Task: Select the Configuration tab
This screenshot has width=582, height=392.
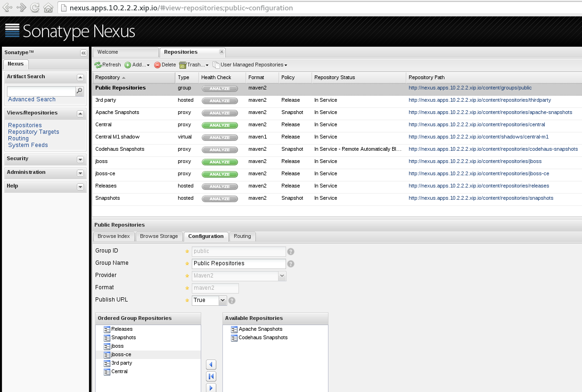Action: point(206,237)
